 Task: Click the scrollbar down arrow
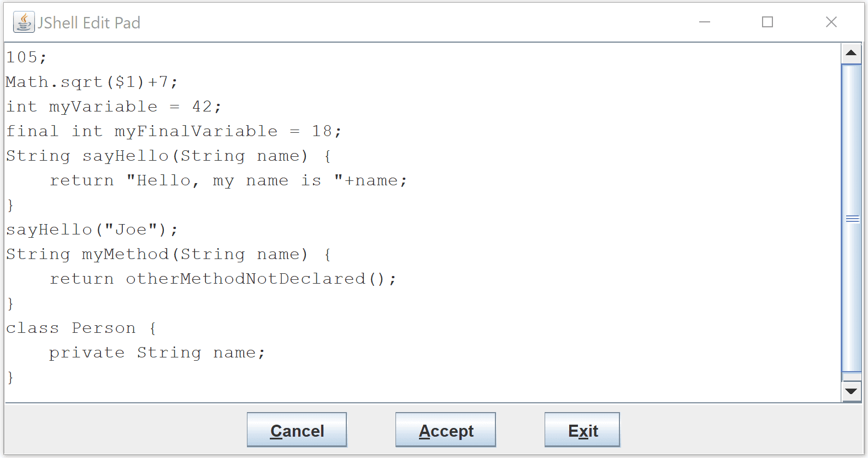pyautogui.click(x=851, y=391)
